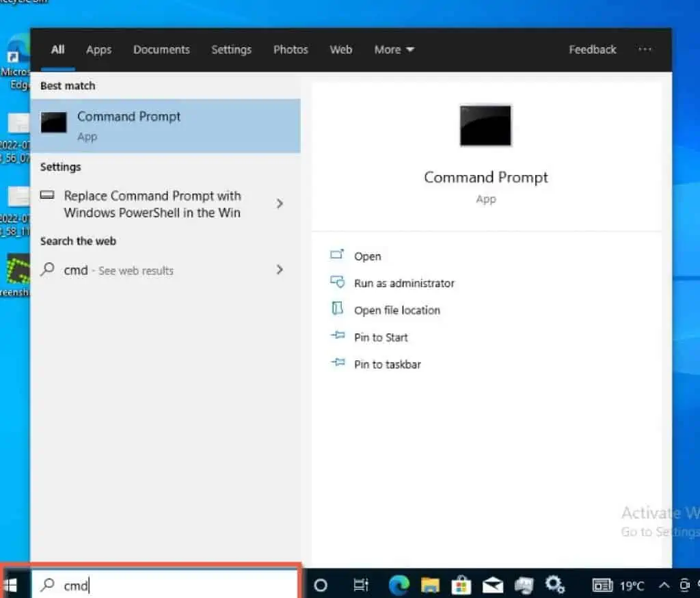The image size is (700, 598).
Task: Open the Feedback link
Action: click(x=592, y=50)
